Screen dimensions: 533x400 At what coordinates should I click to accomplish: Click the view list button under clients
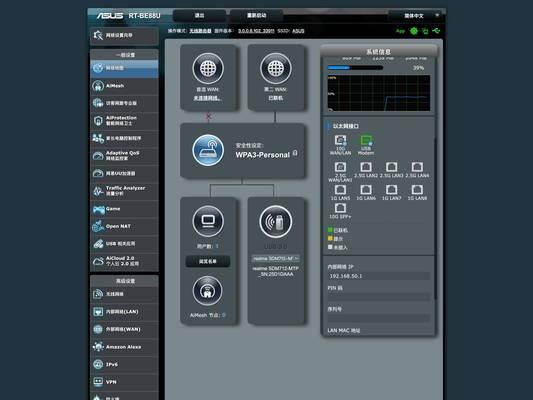click(x=208, y=261)
